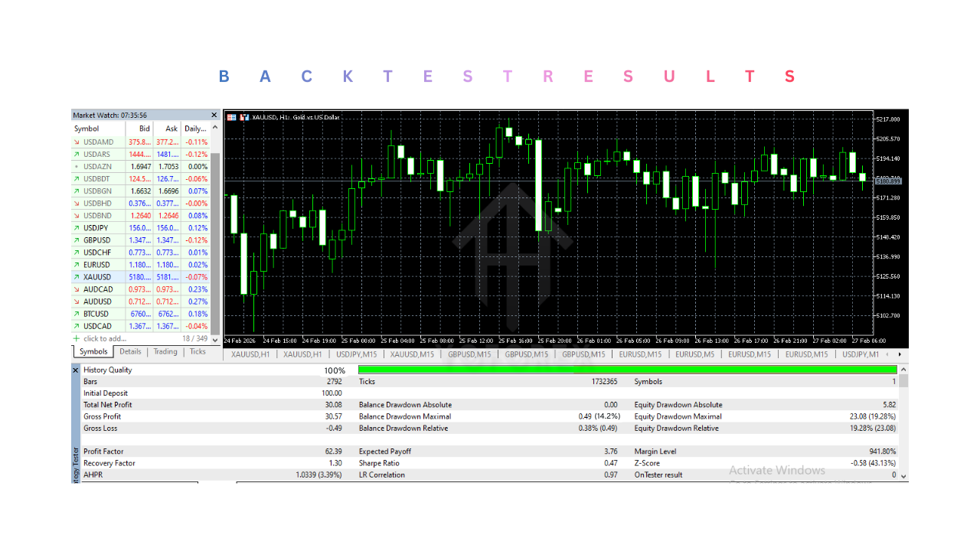The height and width of the screenshot is (551, 980).
Task: Select the XAUUSD row in Market Watch
Action: click(98, 276)
